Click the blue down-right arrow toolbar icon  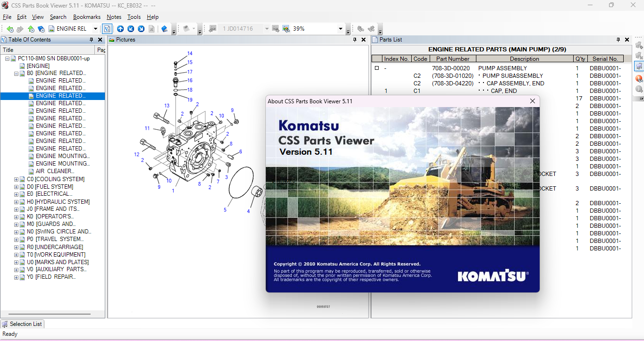(141, 29)
